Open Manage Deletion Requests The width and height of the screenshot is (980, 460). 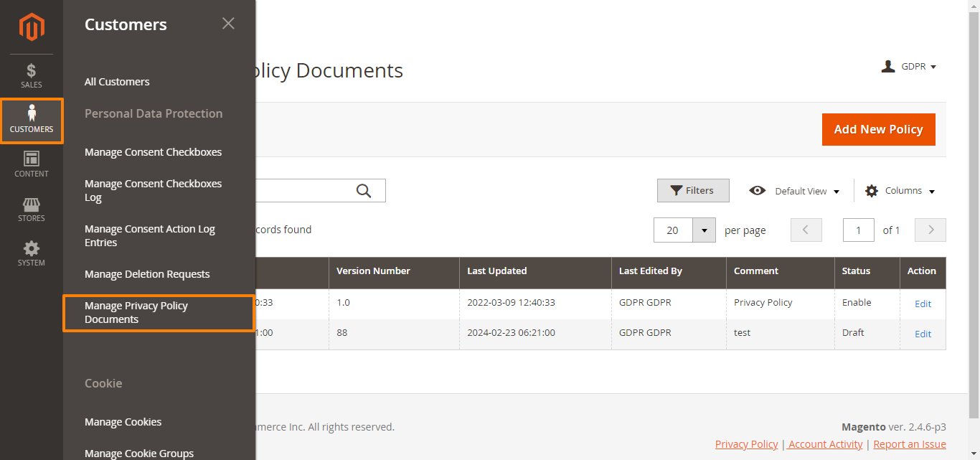pyautogui.click(x=147, y=274)
